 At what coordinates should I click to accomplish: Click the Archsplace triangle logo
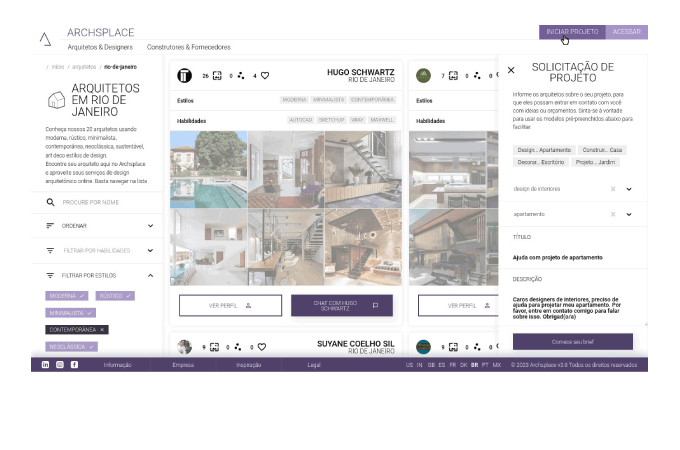[x=45, y=39]
